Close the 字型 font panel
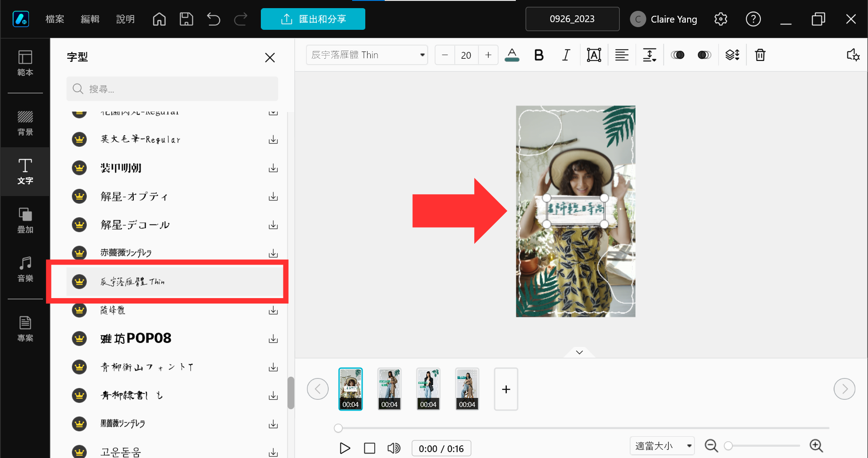 click(270, 57)
